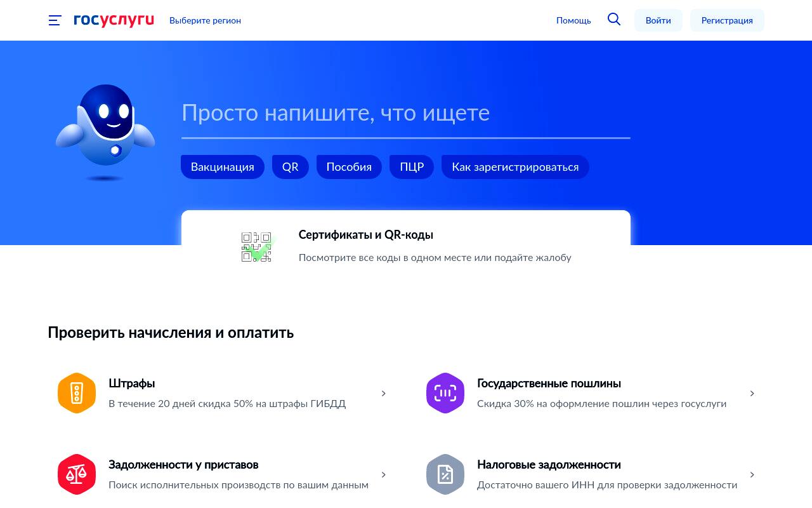Open the Государственные пошлины title link
812x508 pixels.
[x=549, y=384]
